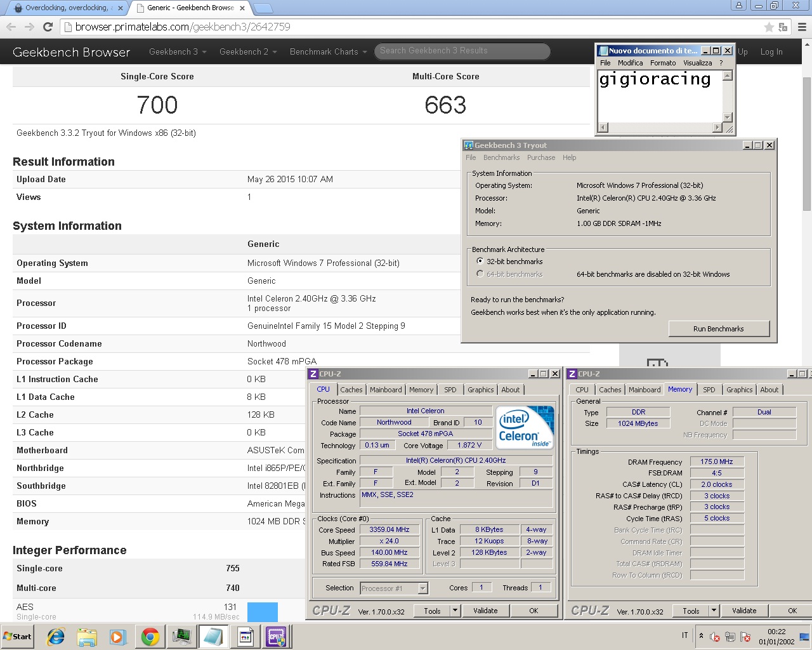Screen dimensions: 812x650
Task: Select the Geekbench monitor taskbar icon
Action: pyautogui.click(x=182, y=637)
